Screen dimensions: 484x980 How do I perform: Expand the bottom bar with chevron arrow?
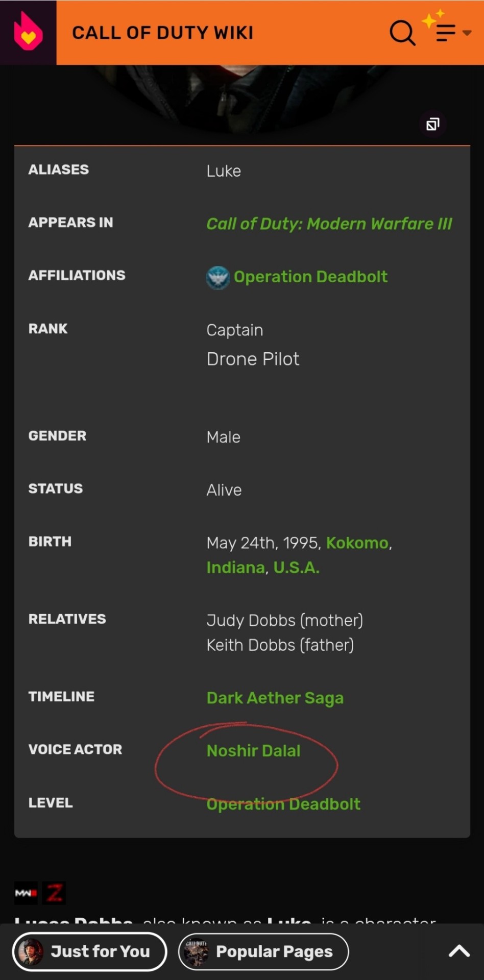coord(459,951)
